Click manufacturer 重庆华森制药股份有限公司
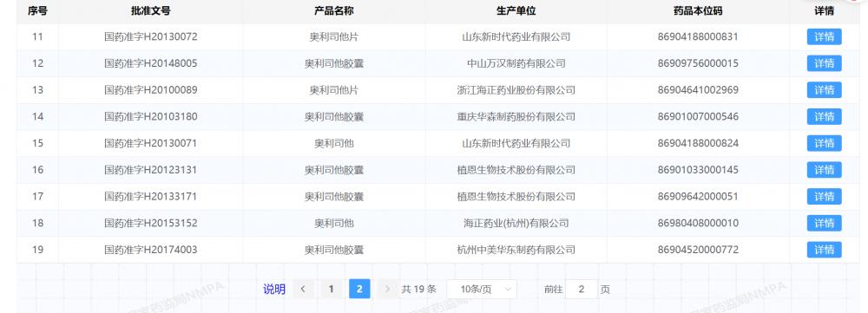 click(x=516, y=117)
